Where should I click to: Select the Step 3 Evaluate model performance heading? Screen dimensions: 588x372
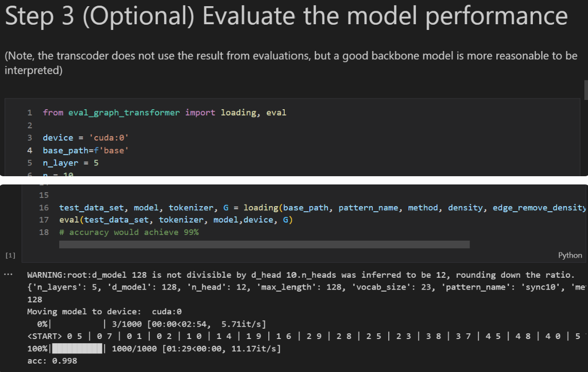[286, 17]
